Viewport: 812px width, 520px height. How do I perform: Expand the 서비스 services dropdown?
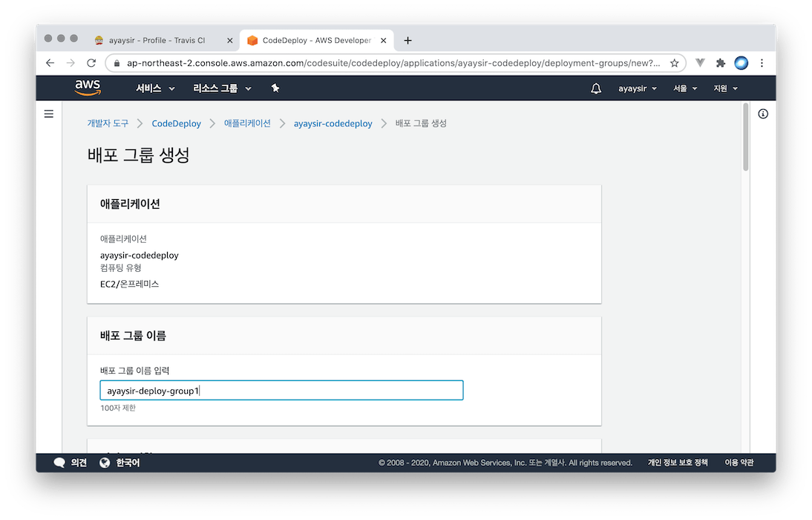(x=155, y=88)
